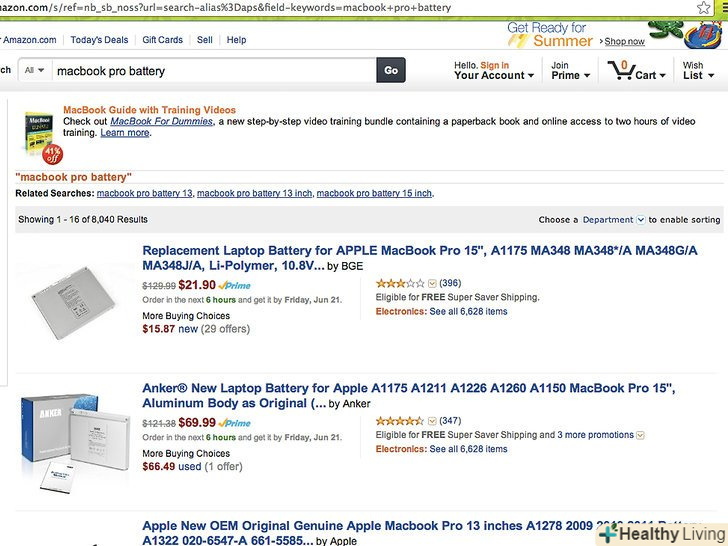Open the Wish List dropdown

pos(694,70)
